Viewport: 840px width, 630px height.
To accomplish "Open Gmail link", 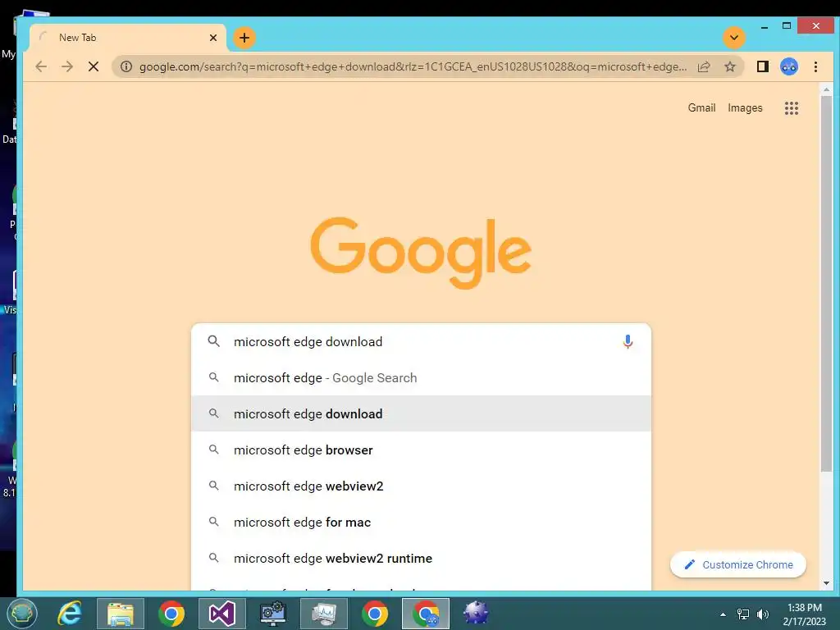I will tap(701, 108).
